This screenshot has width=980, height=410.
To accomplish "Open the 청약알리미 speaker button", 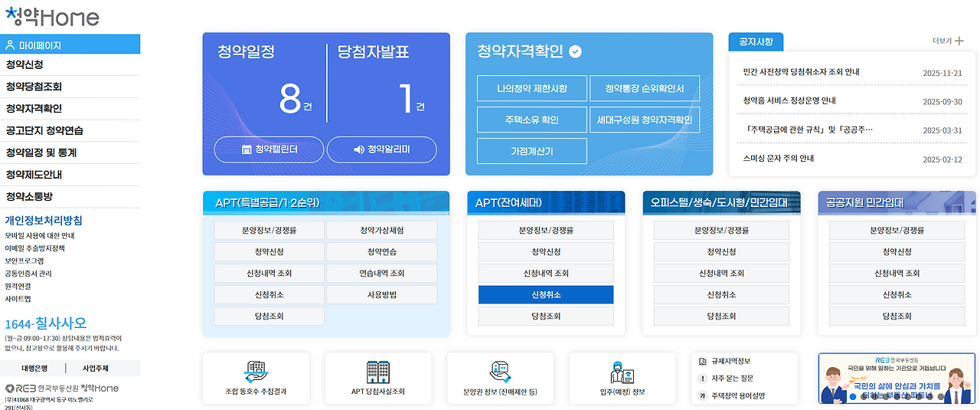I will tap(382, 149).
